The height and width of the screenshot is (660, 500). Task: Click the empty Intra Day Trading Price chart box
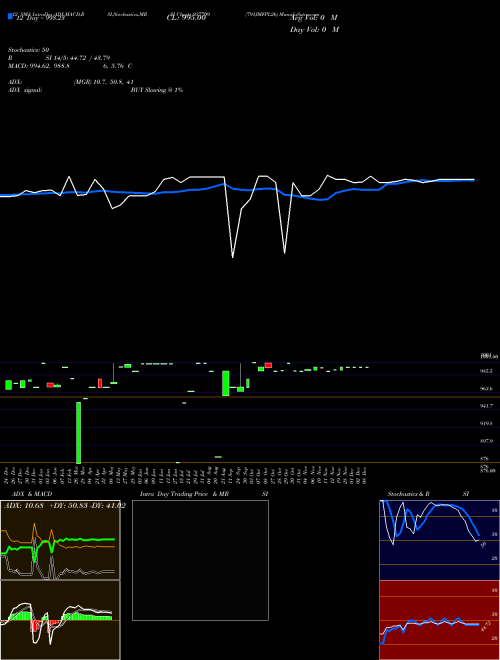200,560
